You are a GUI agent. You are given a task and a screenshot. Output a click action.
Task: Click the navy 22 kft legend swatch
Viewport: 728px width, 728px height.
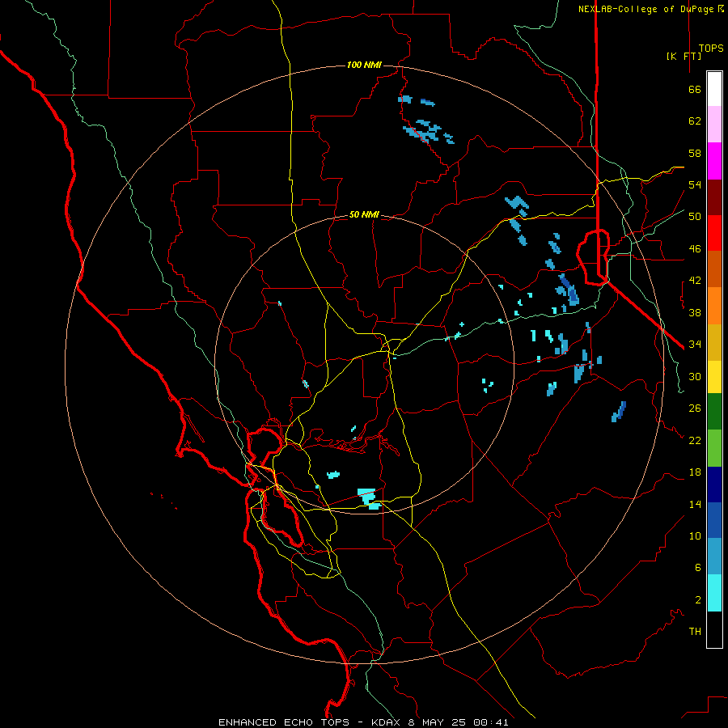(714, 485)
